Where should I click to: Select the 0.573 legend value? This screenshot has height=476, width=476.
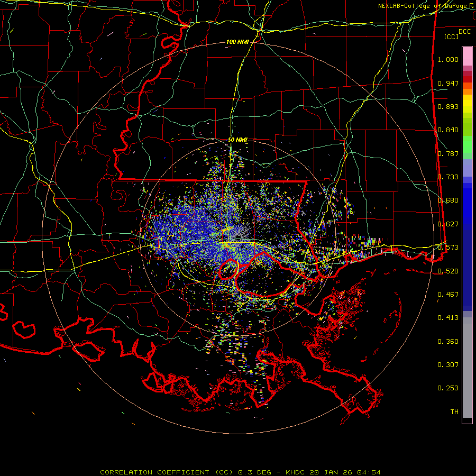(x=448, y=248)
